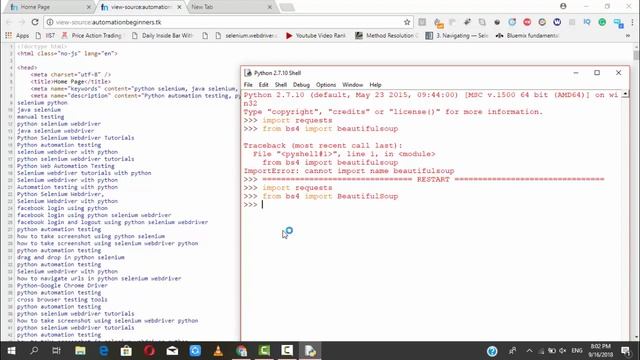Image resolution: width=640 pixels, height=360 pixels.
Task: Open Windows Start menu
Action: (x=11, y=351)
